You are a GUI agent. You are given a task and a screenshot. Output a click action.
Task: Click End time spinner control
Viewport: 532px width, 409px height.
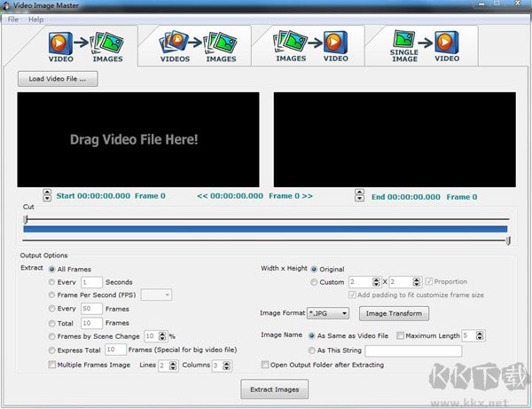(x=359, y=195)
